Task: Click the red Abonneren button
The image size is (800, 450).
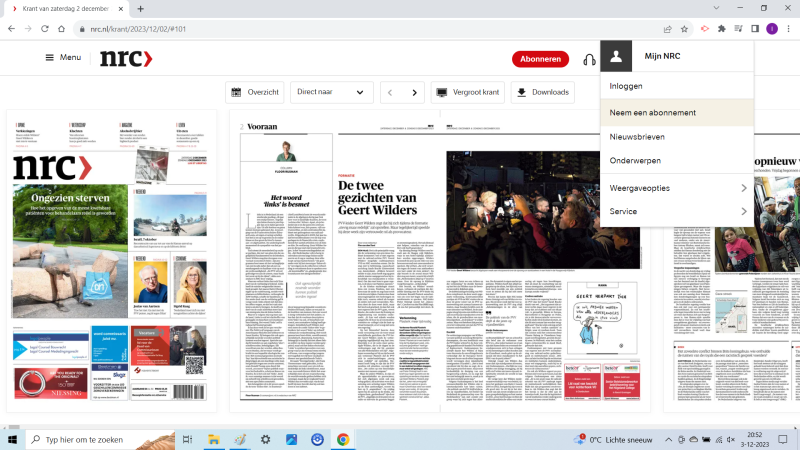Action: tap(540, 59)
